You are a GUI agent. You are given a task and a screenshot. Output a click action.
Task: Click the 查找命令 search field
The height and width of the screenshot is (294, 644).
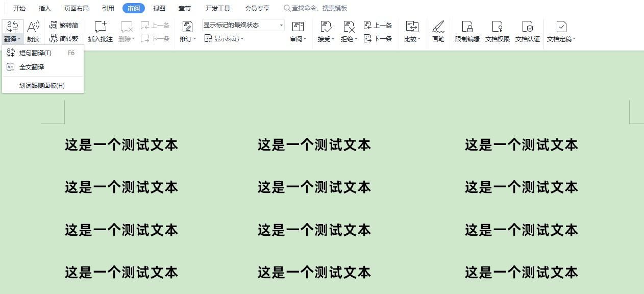tap(316, 8)
